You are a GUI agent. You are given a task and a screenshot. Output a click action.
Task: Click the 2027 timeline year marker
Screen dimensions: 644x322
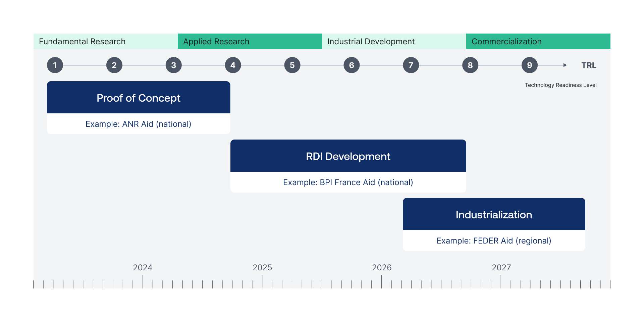[x=501, y=268]
